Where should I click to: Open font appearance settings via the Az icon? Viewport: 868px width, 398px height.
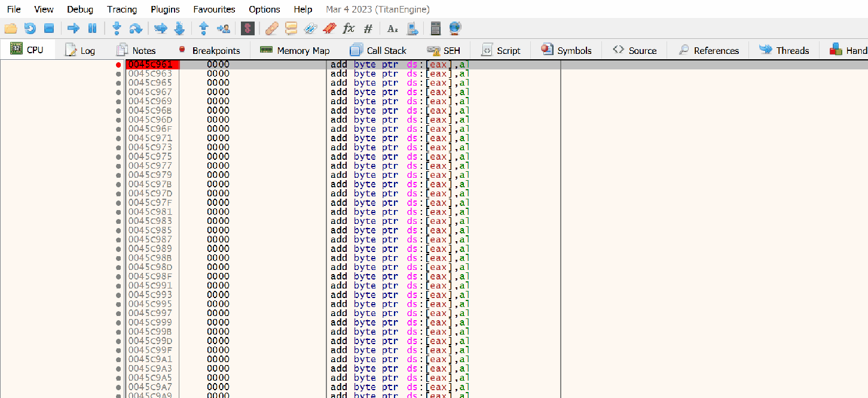click(x=392, y=28)
